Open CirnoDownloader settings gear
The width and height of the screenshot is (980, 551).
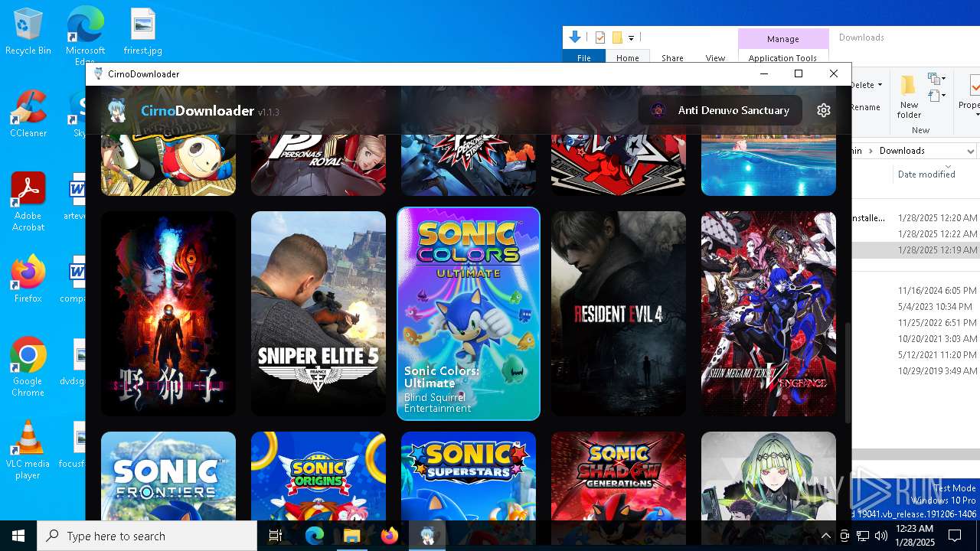(824, 110)
